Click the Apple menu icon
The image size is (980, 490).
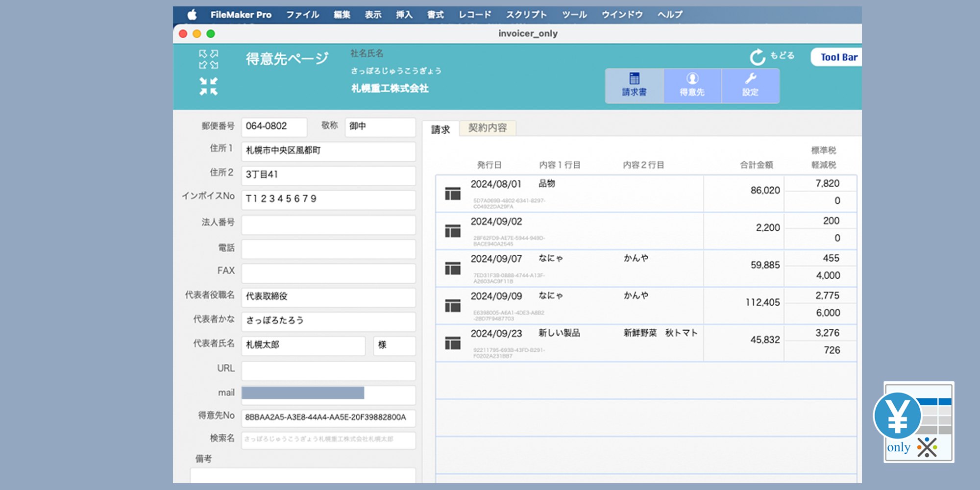point(192,15)
